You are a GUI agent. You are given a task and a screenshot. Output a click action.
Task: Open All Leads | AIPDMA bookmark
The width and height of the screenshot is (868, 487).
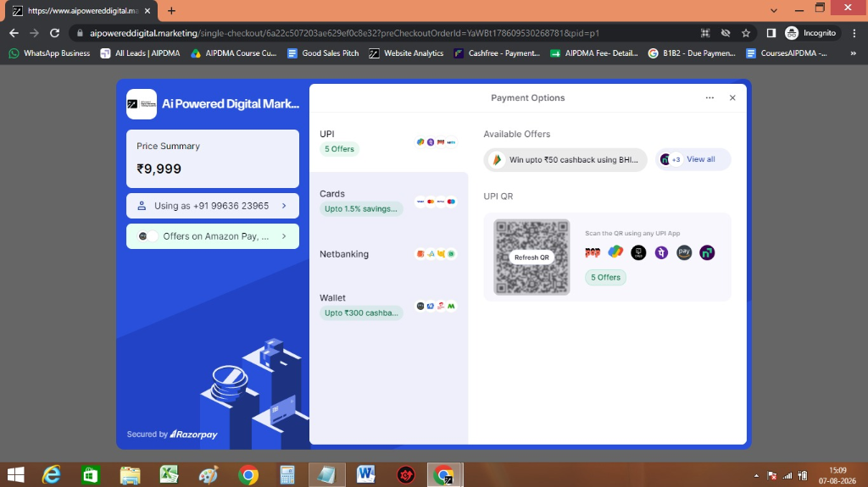pos(140,53)
